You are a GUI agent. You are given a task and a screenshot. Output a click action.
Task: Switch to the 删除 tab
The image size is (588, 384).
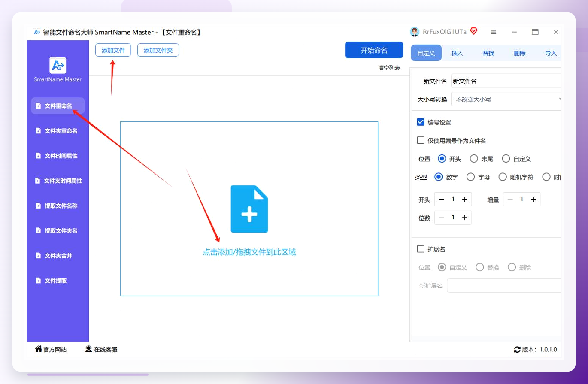click(x=519, y=53)
